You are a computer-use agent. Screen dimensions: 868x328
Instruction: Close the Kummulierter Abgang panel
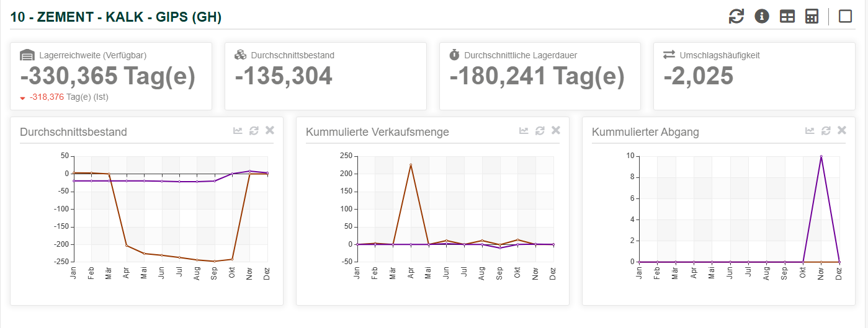pos(842,130)
